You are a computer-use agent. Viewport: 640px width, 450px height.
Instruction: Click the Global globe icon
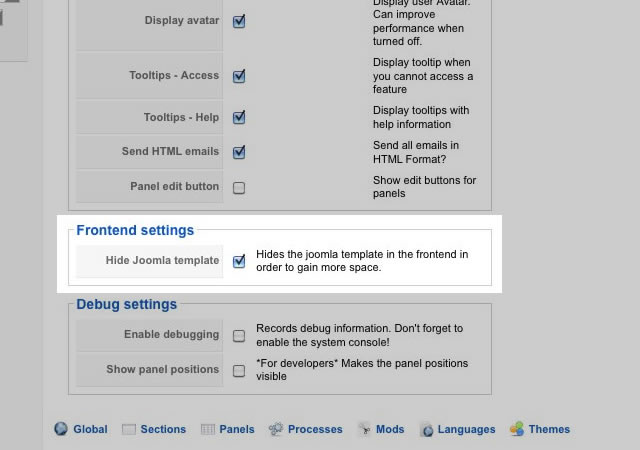[x=61, y=429]
